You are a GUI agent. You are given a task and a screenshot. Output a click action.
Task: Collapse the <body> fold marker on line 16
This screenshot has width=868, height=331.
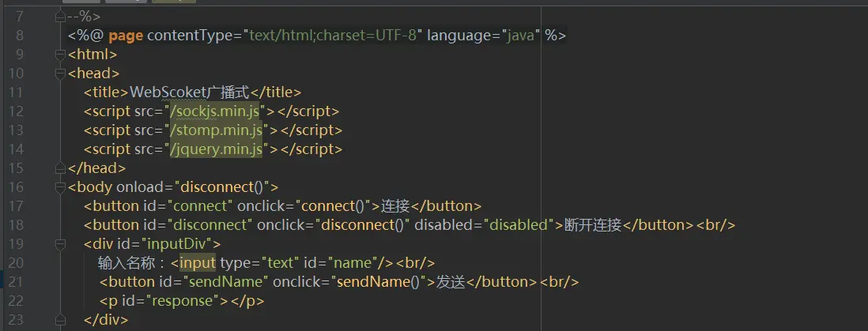[x=60, y=186]
